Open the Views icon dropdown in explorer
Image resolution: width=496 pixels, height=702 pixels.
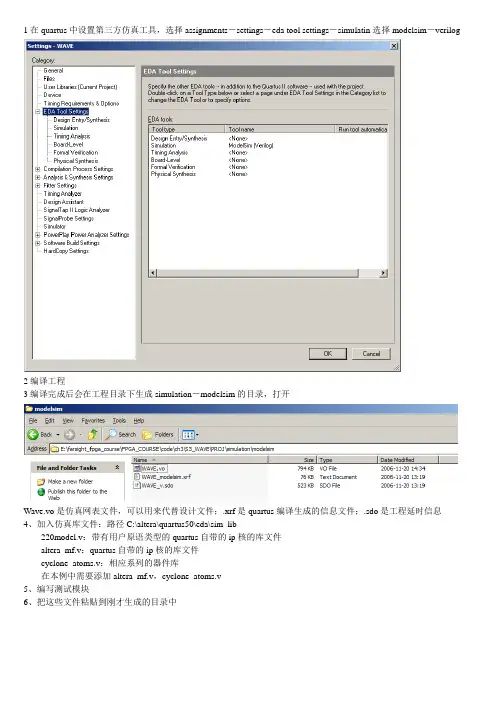(x=188, y=434)
